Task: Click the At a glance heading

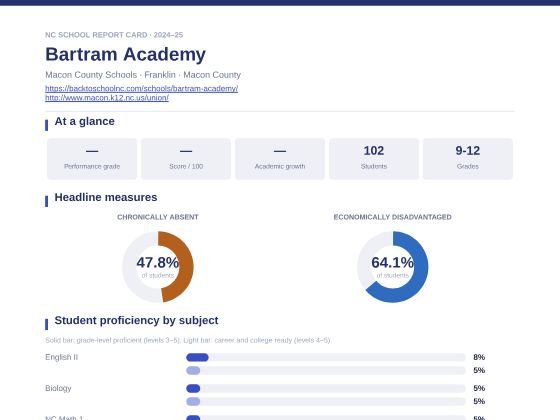Action: tap(84, 121)
